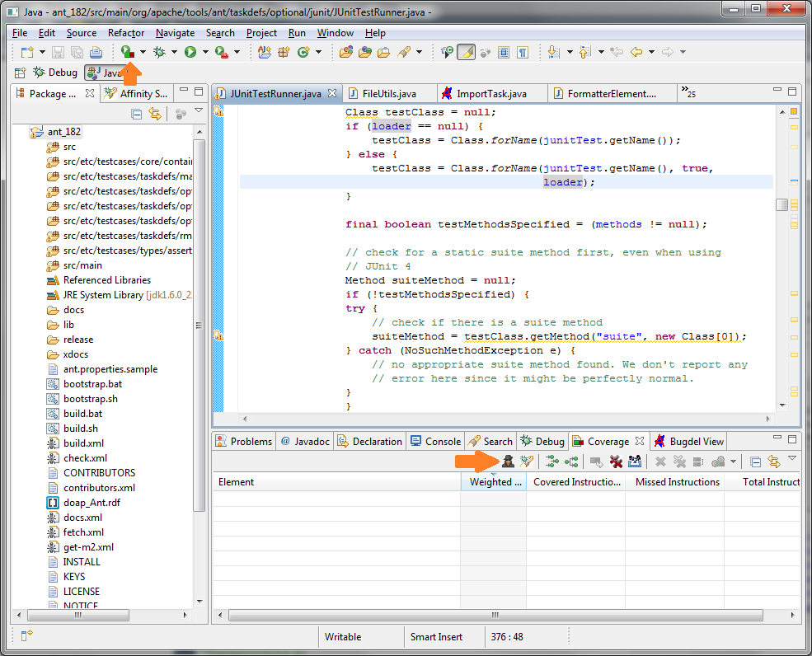Click the spy icon in Coverage view

509,462
